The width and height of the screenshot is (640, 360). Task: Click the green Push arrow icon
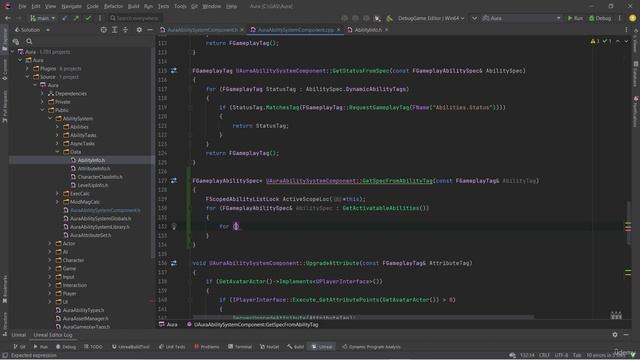(x=76, y=18)
